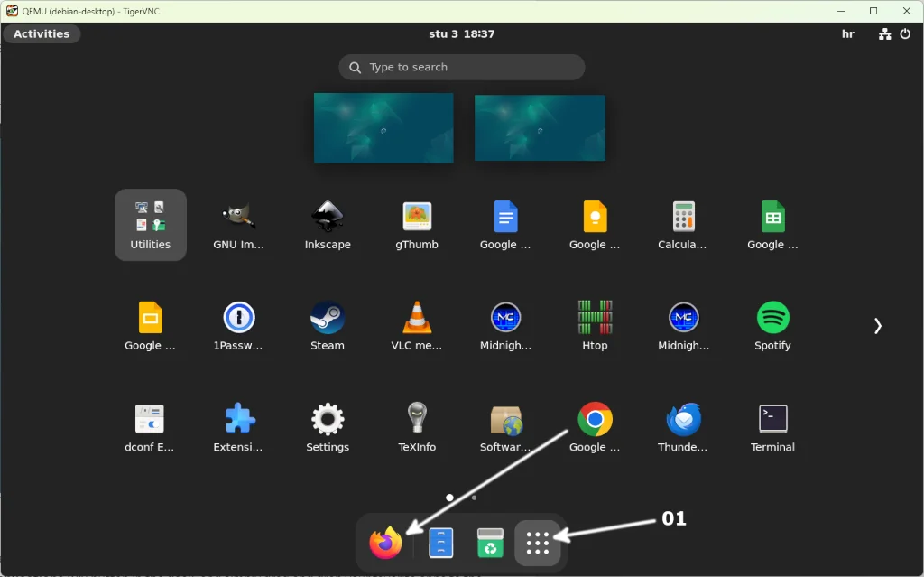
Task: Select the second workspace thumbnail
Action: click(x=539, y=127)
